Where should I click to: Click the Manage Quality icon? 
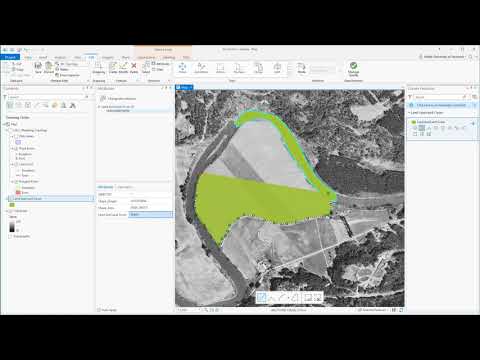[353, 69]
